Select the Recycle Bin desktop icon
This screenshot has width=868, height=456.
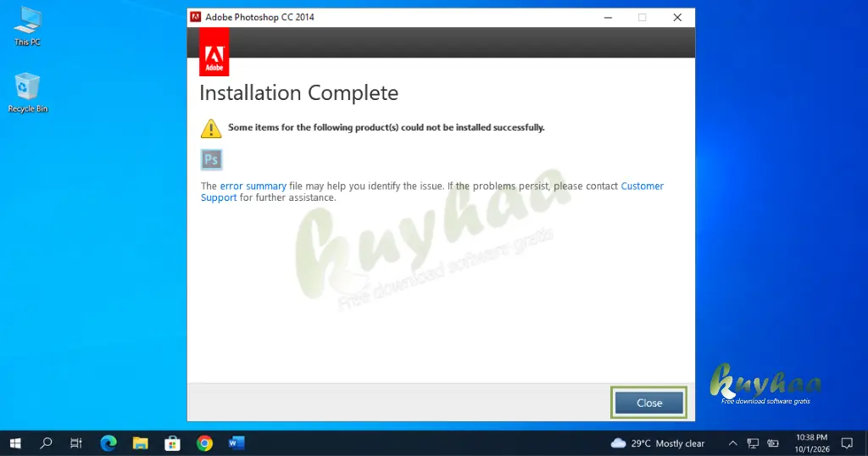coord(28,93)
